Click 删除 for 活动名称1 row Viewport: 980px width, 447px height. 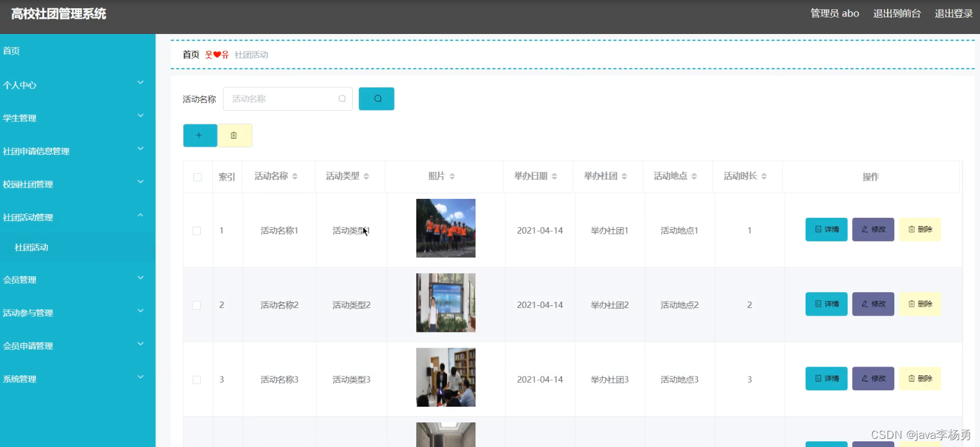click(920, 229)
